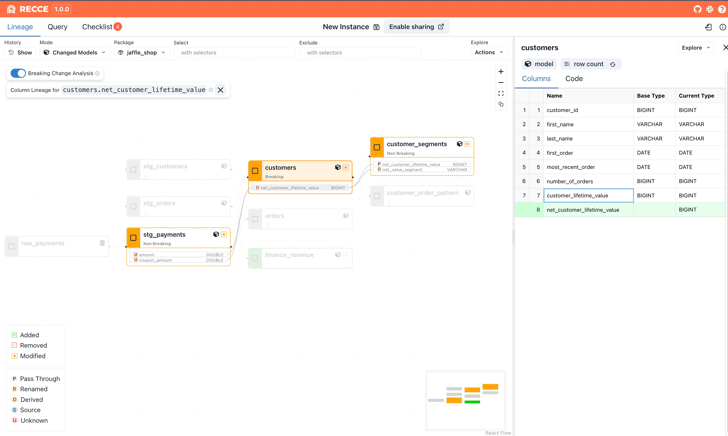The height and width of the screenshot is (436, 728).
Task: Open the Explore dropdown in customers panel
Action: [696, 48]
